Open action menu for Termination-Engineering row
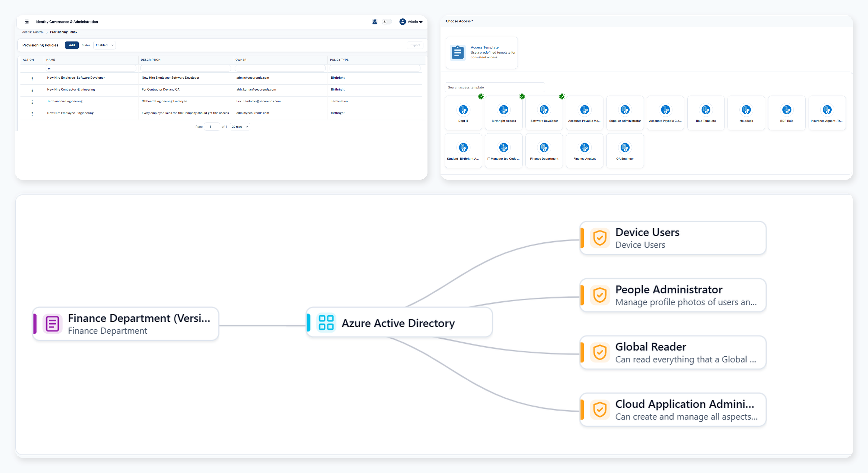868x473 pixels. click(x=32, y=102)
